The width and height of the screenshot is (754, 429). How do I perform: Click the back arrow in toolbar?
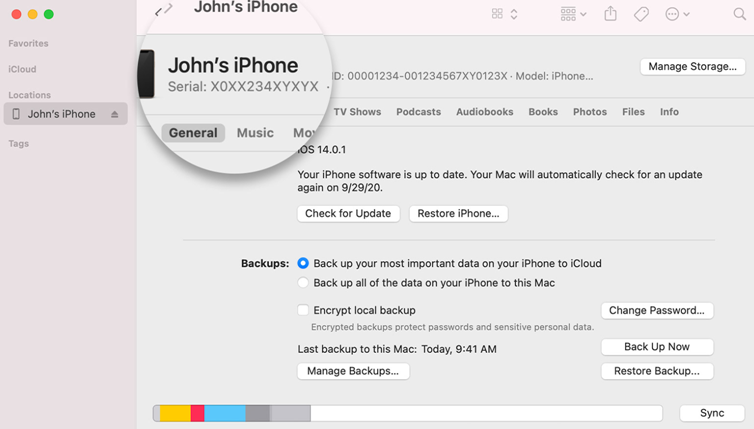[x=158, y=12]
